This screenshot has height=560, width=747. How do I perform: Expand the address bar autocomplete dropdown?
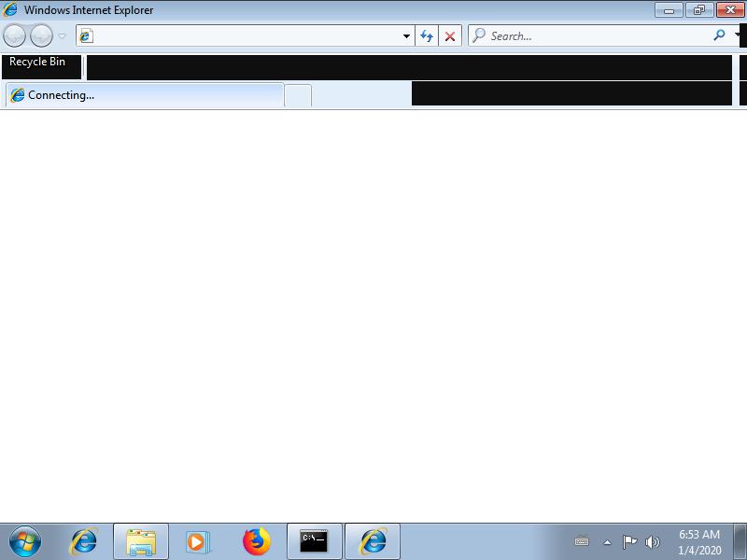[406, 36]
